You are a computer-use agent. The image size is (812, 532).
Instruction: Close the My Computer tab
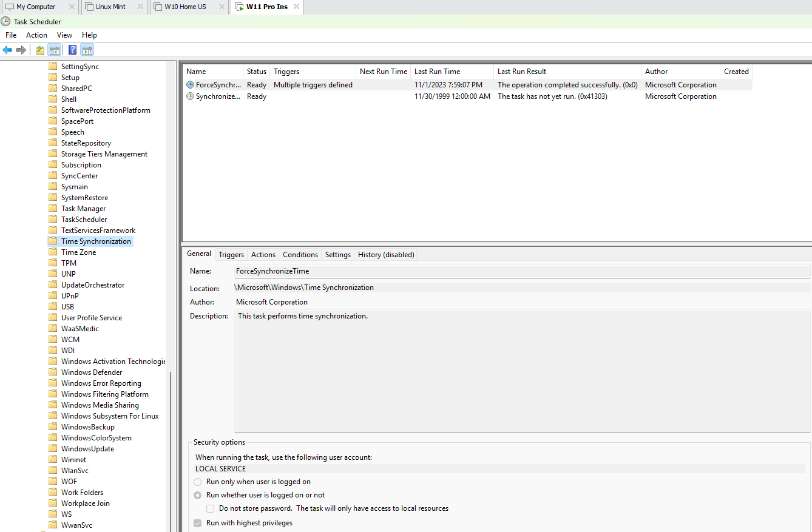tap(72, 7)
